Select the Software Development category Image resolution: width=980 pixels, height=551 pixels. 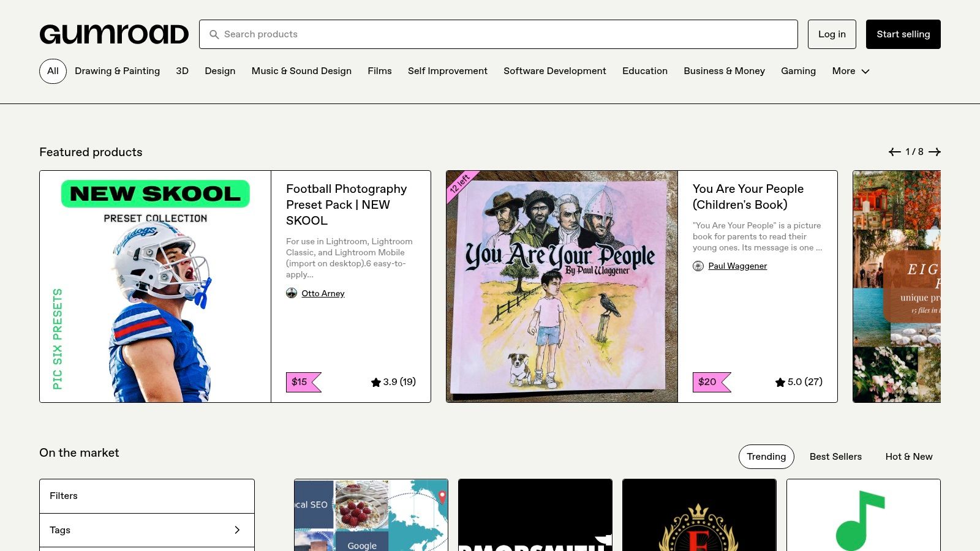point(554,71)
